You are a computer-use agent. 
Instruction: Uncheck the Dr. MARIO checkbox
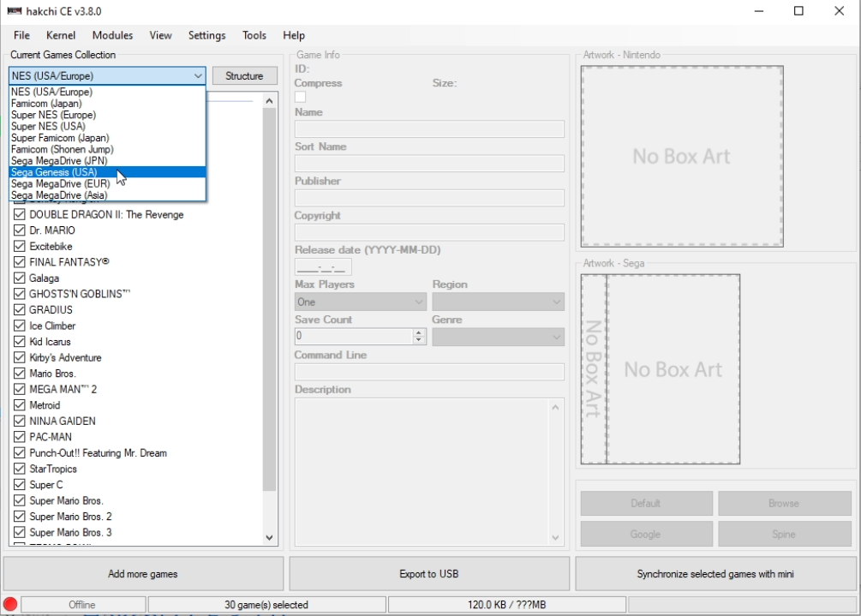20,230
